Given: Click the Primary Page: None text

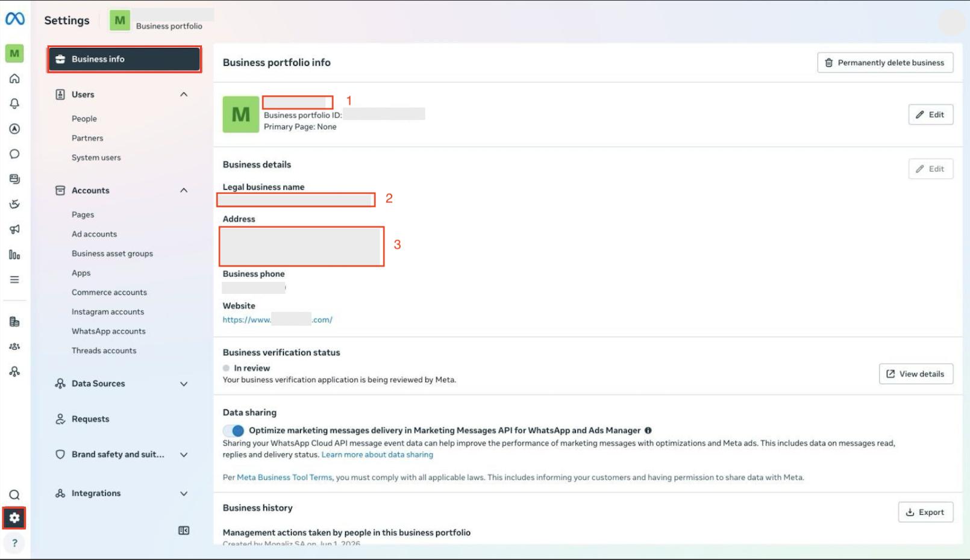Looking at the screenshot, I should 300,127.
